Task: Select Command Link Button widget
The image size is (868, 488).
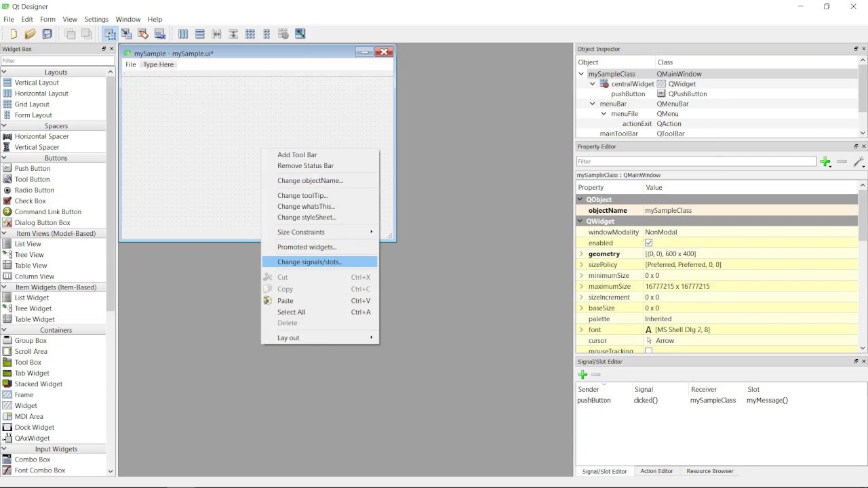Action: pos(43,211)
